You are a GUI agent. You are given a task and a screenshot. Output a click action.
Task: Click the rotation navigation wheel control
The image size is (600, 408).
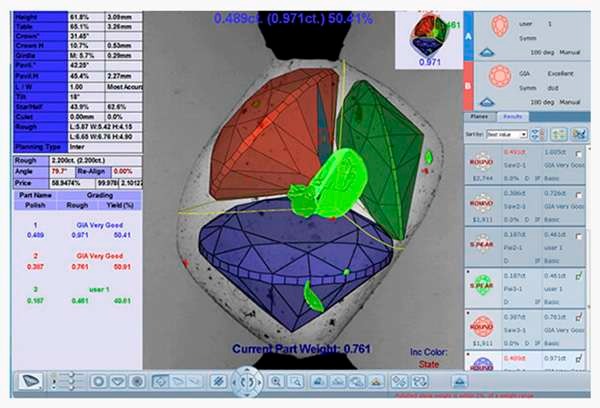point(247,382)
